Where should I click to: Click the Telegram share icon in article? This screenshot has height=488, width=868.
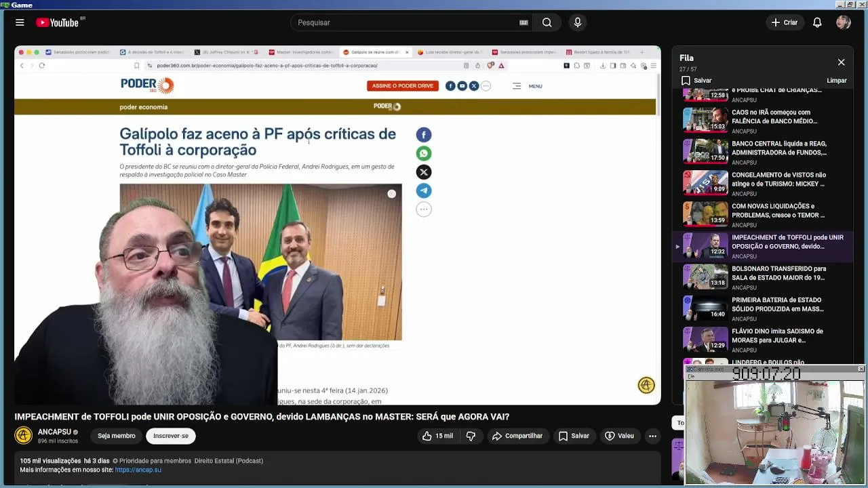coord(424,190)
